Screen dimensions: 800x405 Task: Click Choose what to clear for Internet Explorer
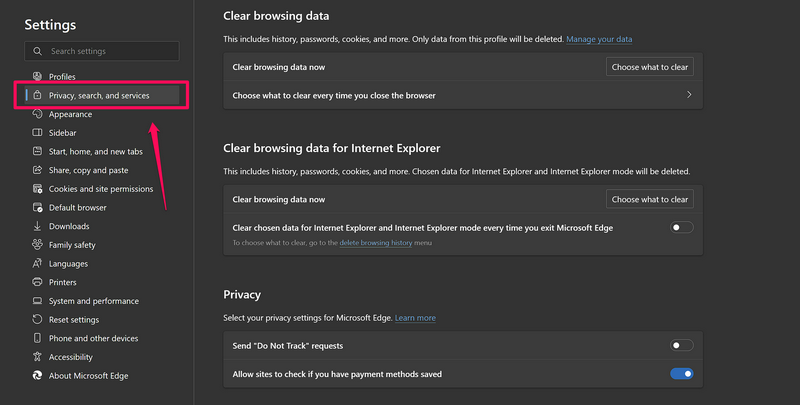[650, 199]
